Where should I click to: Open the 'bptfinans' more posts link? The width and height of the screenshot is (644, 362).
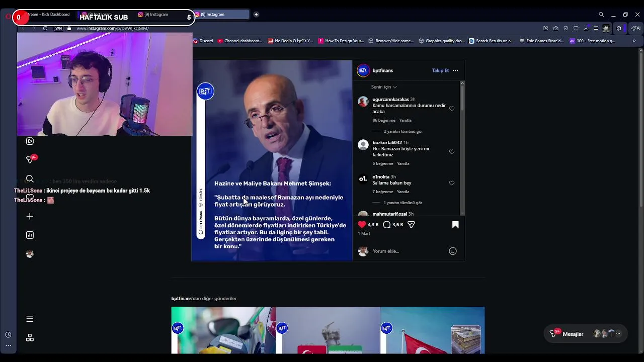(182, 299)
